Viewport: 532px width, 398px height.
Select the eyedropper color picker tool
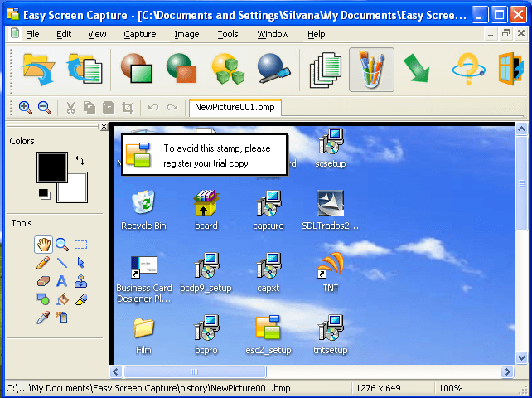click(x=43, y=318)
